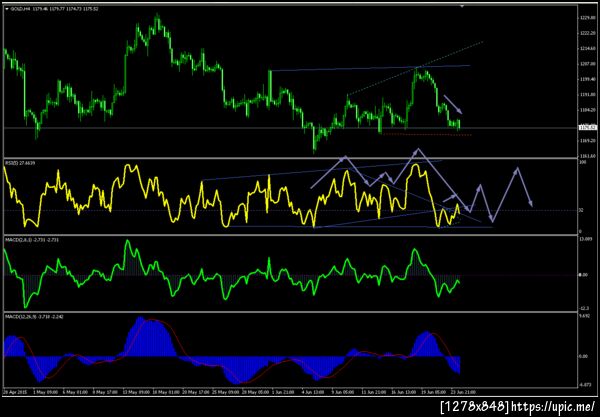Click the GOLD,H4 symbol price header text
600x417 pixels.
pyautogui.click(x=54, y=8)
